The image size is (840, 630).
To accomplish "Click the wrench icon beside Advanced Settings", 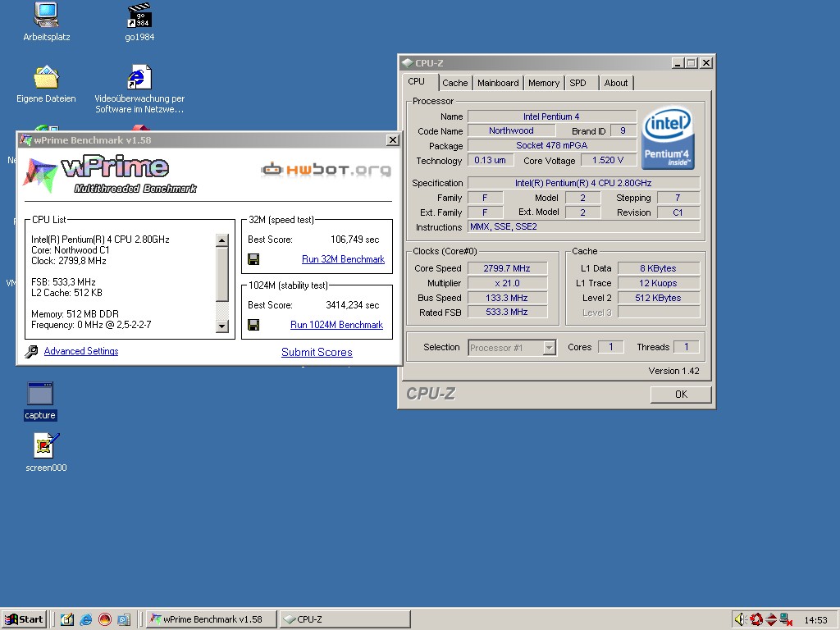I will pos(32,351).
